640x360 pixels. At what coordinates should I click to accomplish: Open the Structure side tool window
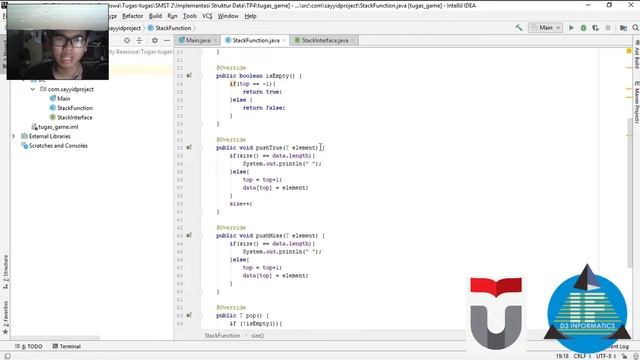5,271
